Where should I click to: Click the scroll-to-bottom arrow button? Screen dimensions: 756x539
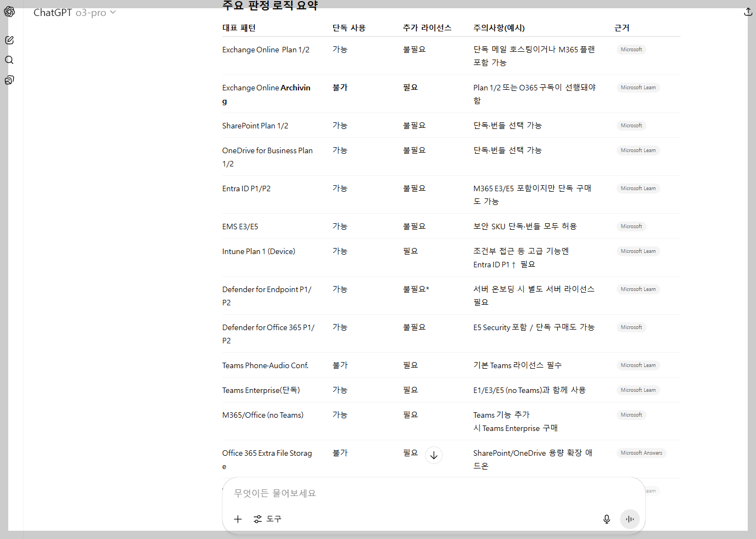pos(434,455)
